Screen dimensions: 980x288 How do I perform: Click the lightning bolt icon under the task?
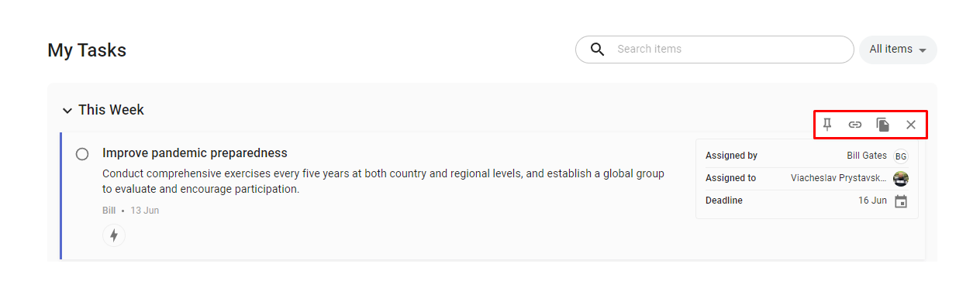[114, 235]
